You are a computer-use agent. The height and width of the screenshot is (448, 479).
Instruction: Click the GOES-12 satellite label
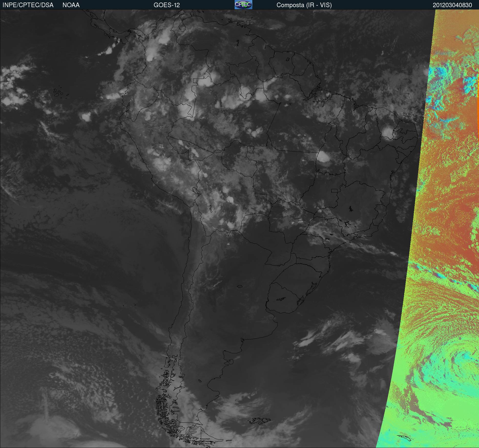pos(167,5)
